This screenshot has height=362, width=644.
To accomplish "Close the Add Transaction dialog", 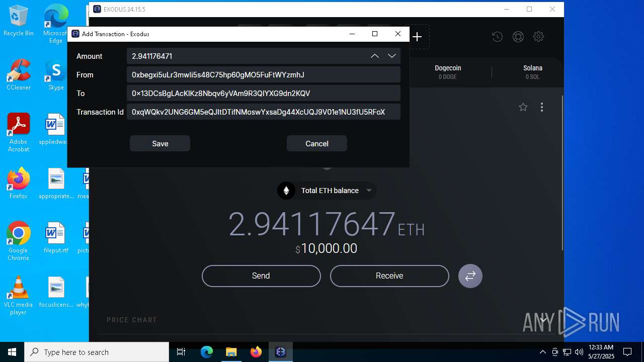I will [398, 34].
